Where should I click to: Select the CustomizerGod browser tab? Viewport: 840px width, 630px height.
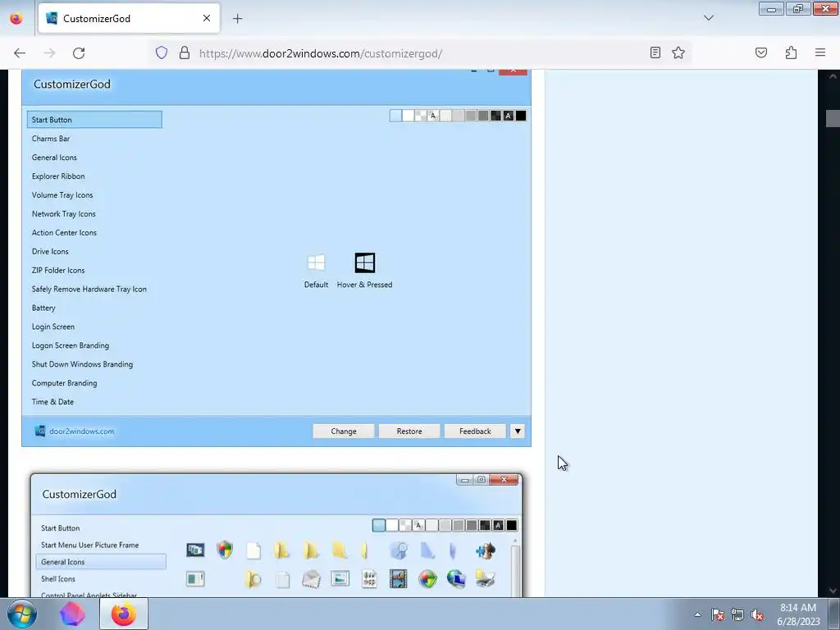129,18
